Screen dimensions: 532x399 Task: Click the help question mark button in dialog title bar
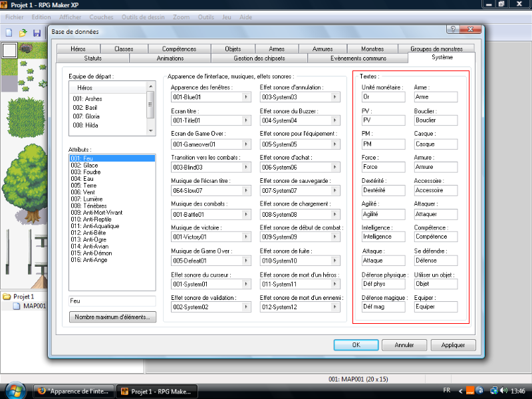coord(453,31)
